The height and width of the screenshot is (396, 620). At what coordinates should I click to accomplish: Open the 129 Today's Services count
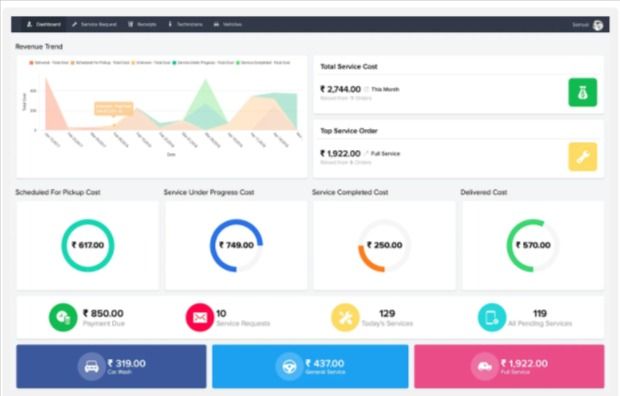coord(387,313)
